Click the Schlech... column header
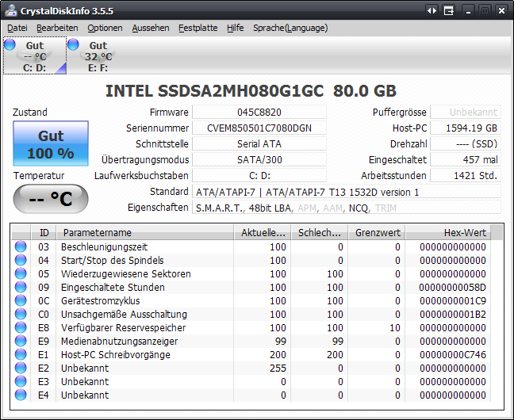 320,233
